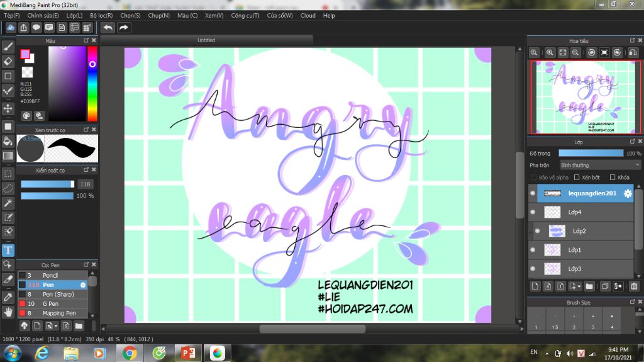
Task: Select the Eyedropper tool
Action: coord(8,297)
